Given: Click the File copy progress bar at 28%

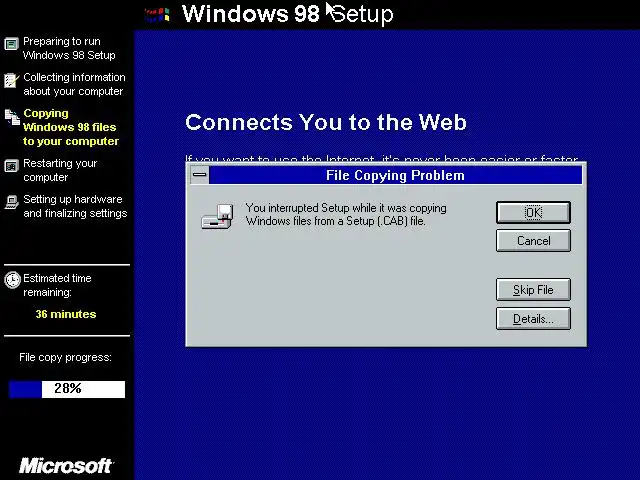Looking at the screenshot, I should (x=67, y=389).
